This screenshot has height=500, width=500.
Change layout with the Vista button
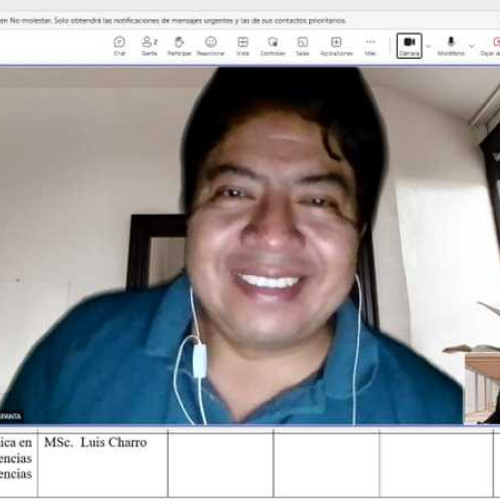pos(243,46)
